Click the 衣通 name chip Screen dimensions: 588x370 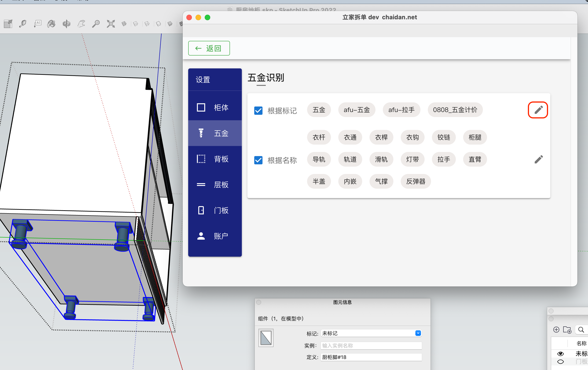point(350,137)
